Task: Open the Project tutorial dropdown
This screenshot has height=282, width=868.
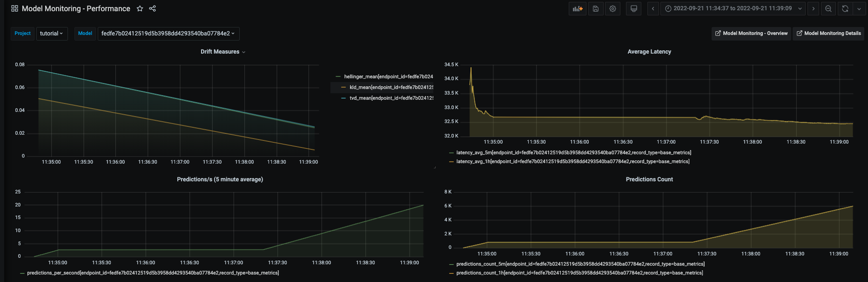Action: 52,34
